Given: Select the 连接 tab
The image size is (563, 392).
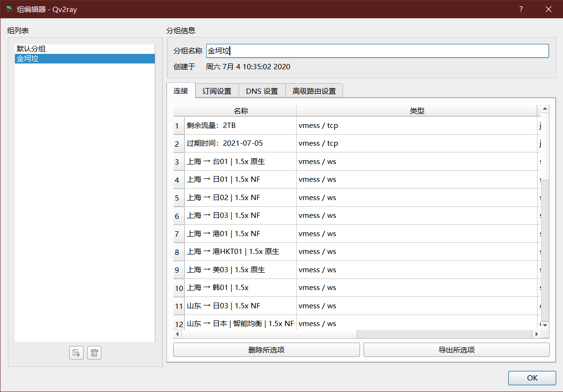Looking at the screenshot, I should [181, 90].
